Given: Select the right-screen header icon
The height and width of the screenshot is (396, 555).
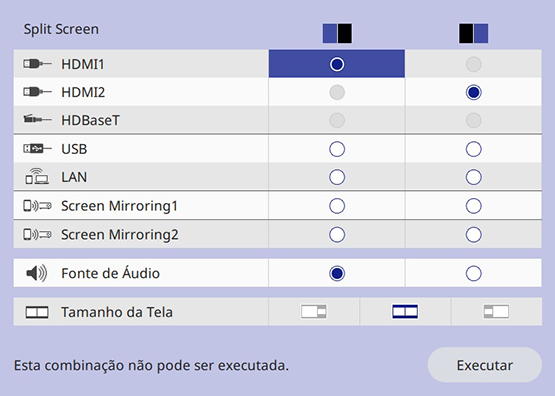Looking at the screenshot, I should click(x=474, y=34).
